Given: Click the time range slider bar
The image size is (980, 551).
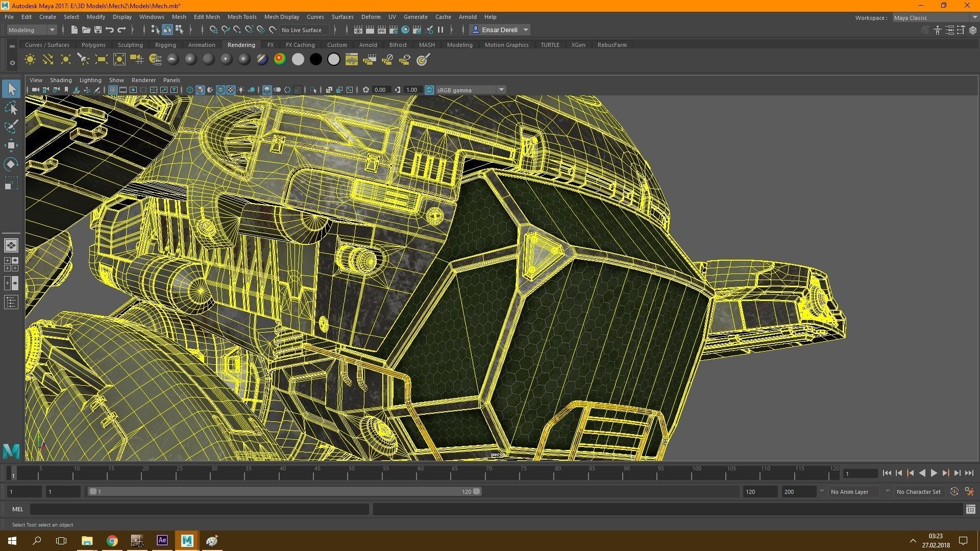Looking at the screenshot, I should click(x=284, y=492).
